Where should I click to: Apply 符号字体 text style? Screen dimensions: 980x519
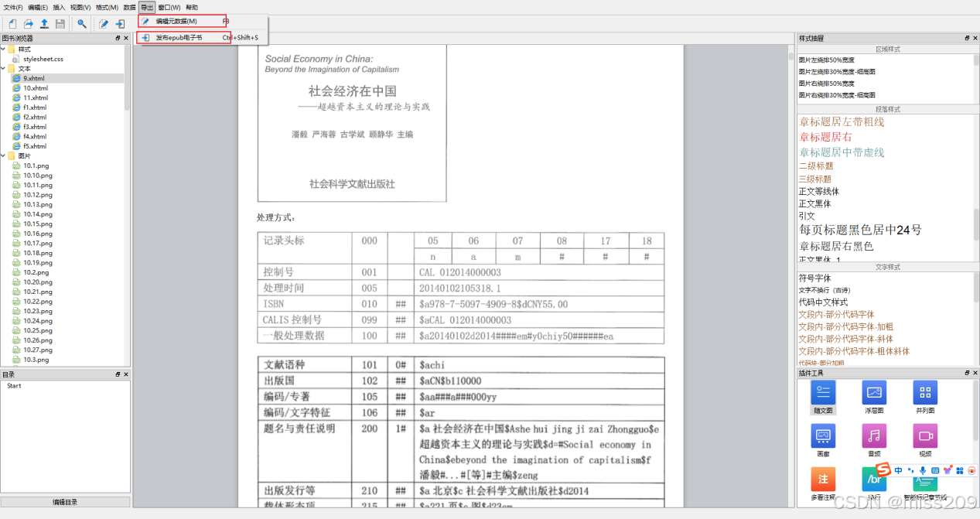pyautogui.click(x=814, y=278)
